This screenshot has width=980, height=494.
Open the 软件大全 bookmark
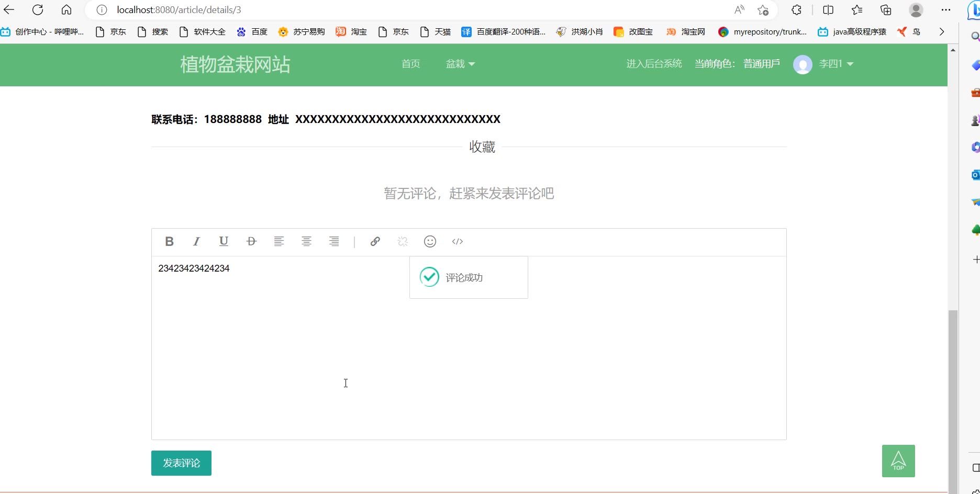pos(203,32)
